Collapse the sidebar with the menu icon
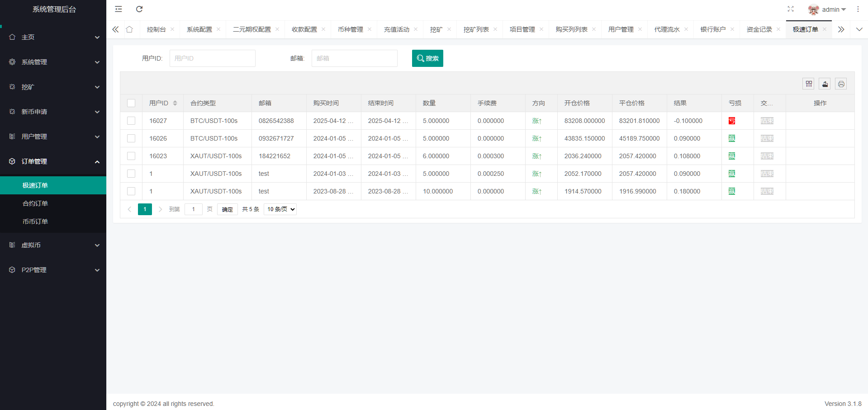Viewport: 868px width, 410px height. [119, 9]
